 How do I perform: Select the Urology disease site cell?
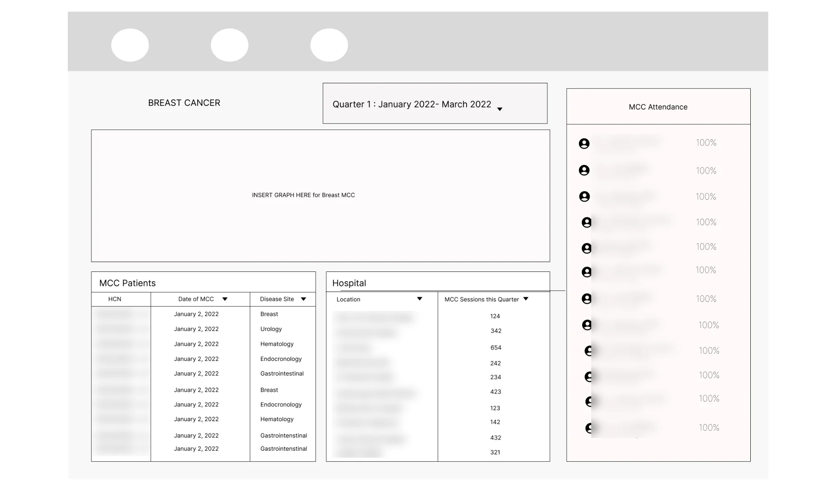[x=271, y=329]
